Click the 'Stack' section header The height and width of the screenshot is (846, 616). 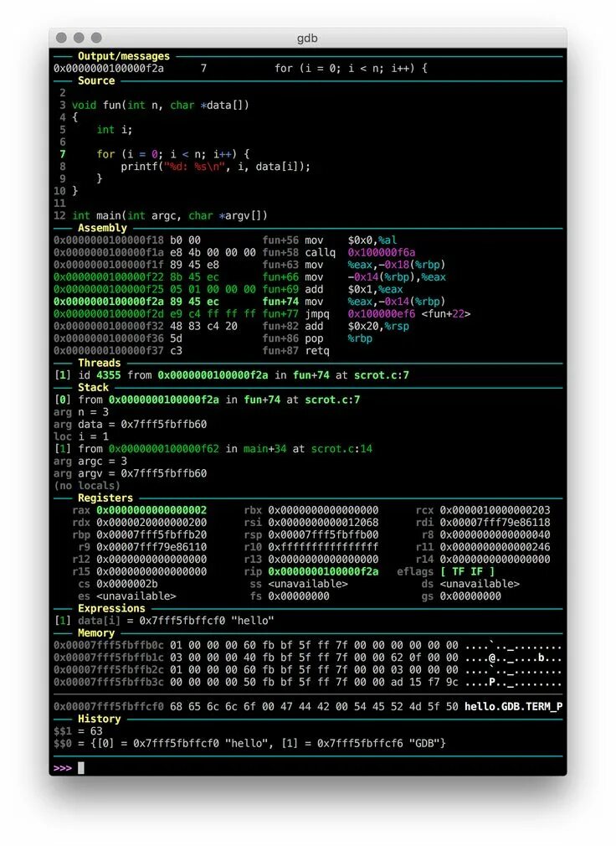[93, 387]
